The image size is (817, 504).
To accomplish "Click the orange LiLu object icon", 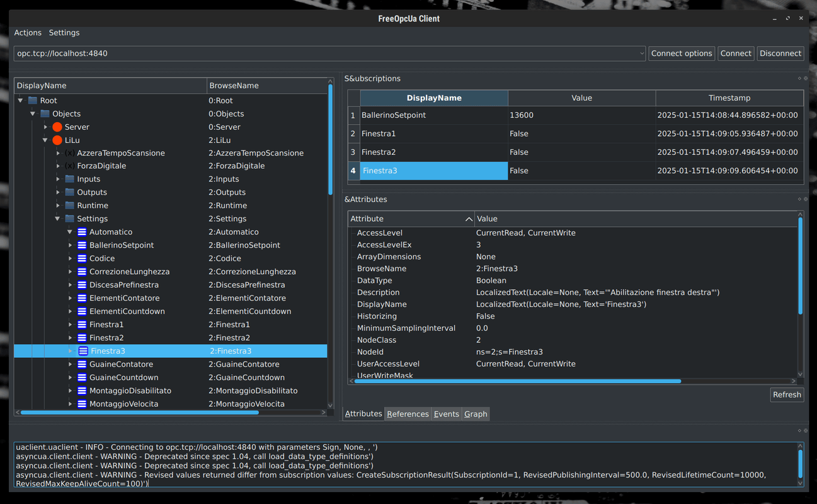I will (57, 140).
